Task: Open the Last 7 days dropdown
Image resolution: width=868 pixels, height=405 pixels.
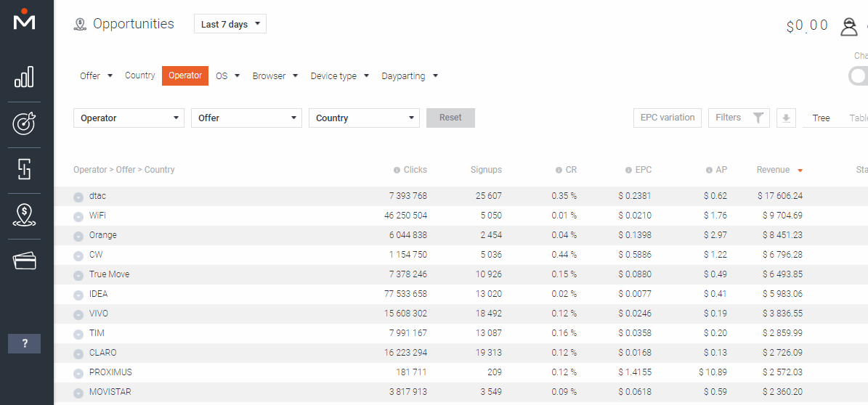Action: pos(230,24)
